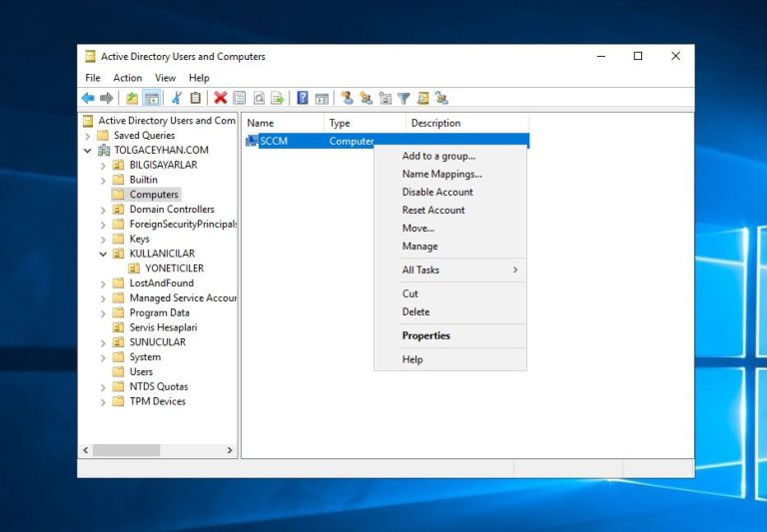Screen dimensions: 767x532
Task: Collapse the TOLGACEYHAN.COM domain node
Action: pyautogui.click(x=88, y=151)
